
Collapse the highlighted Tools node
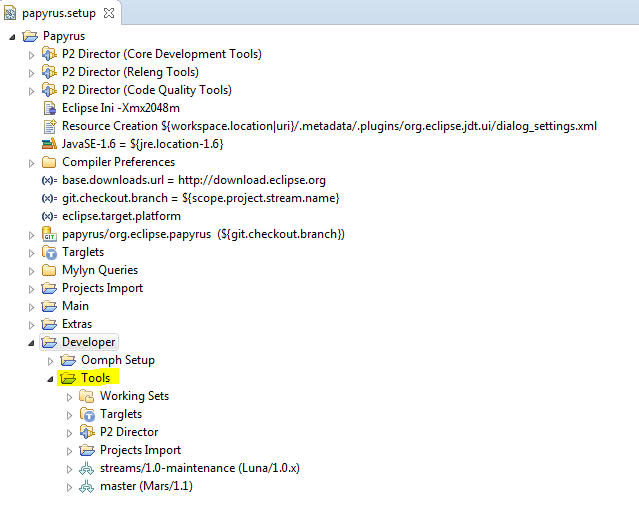(51, 379)
